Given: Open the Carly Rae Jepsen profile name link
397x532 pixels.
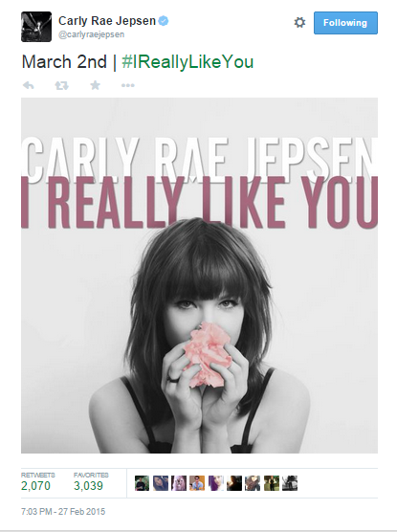Looking at the screenshot, I should (107, 21).
